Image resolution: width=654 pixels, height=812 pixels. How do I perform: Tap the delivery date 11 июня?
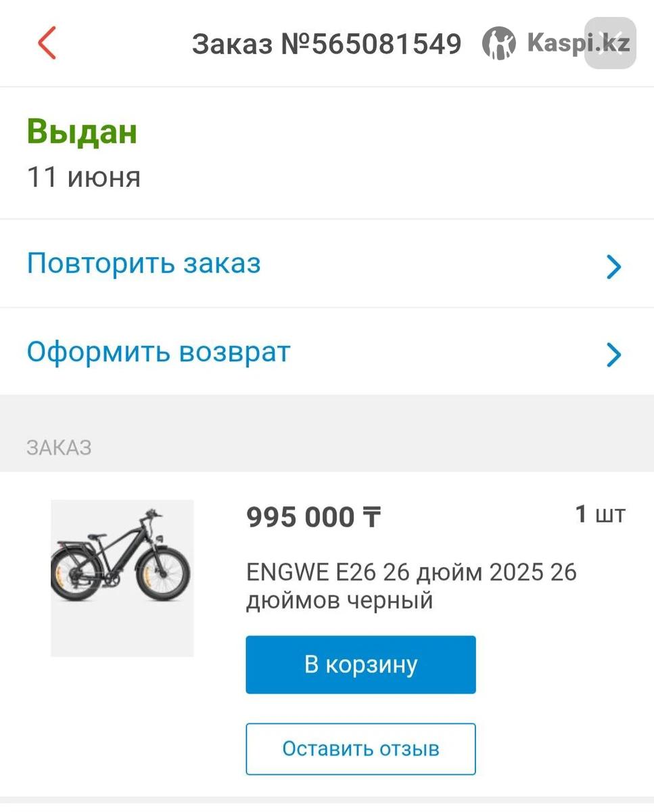84,177
